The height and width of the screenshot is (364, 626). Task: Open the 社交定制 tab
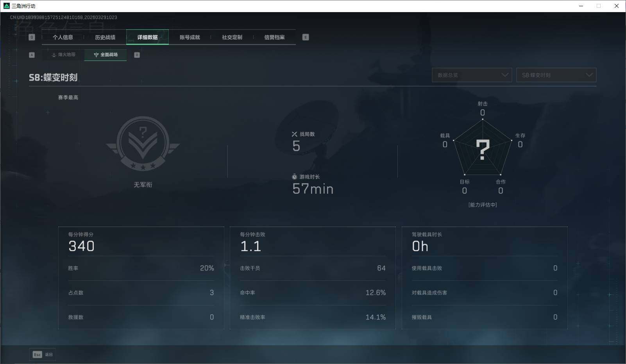pyautogui.click(x=232, y=37)
